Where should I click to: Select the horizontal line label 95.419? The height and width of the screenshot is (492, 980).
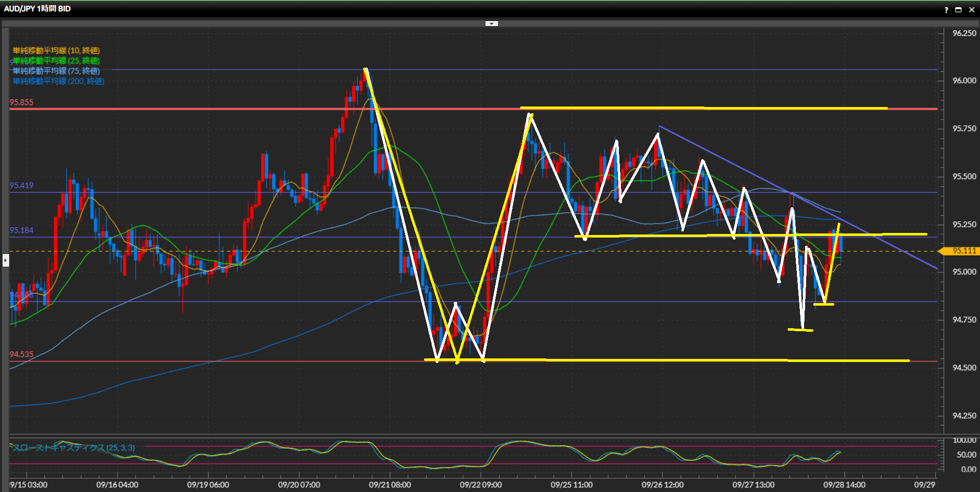click(21, 185)
